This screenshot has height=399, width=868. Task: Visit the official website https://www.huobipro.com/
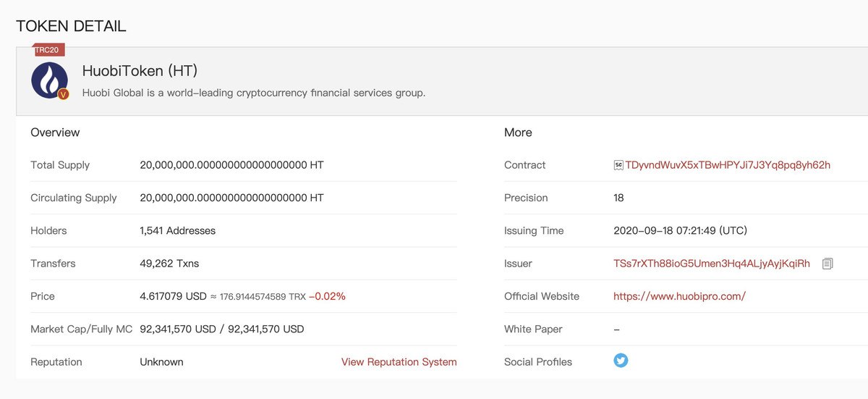[x=679, y=296]
